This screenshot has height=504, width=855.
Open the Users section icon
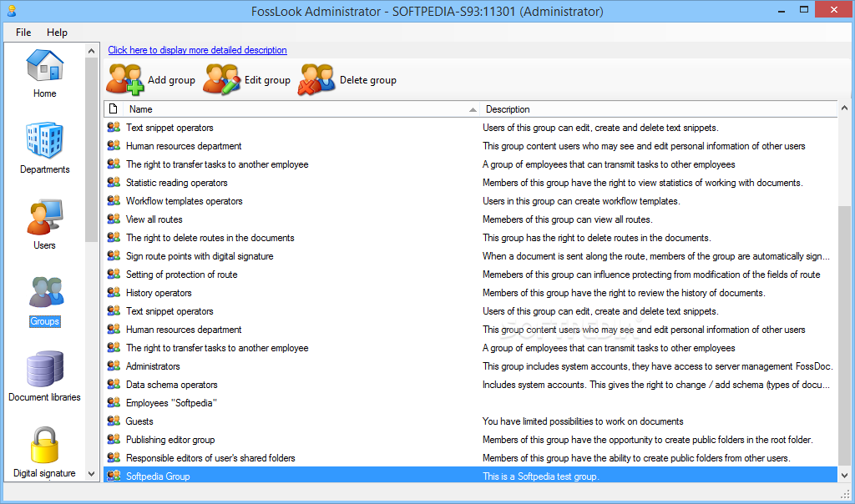[45, 217]
